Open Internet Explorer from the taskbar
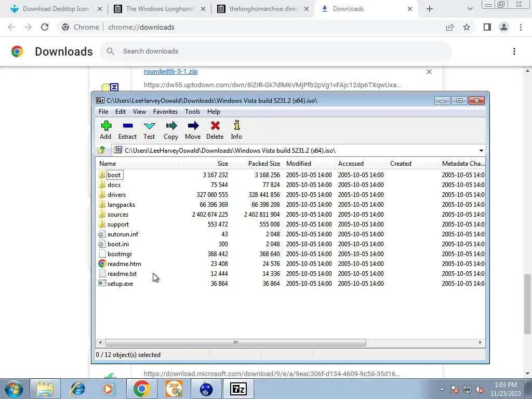 pos(78,389)
